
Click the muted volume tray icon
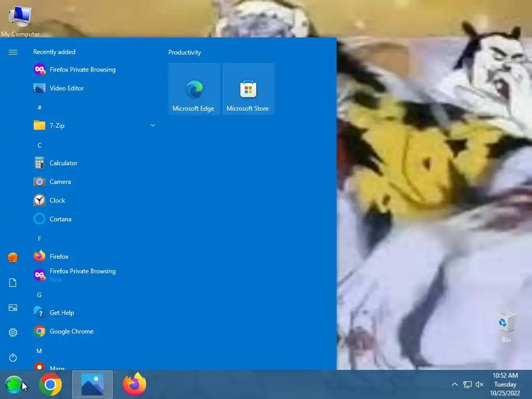tap(480, 384)
